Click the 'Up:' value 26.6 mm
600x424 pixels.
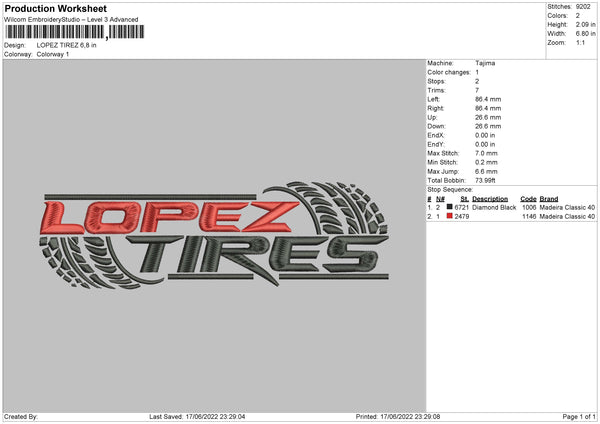[488, 117]
